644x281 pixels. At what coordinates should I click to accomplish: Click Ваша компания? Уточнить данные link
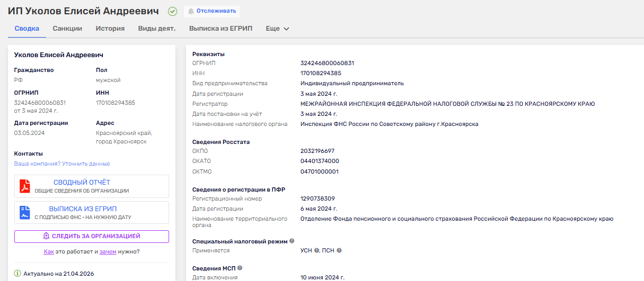(x=62, y=164)
